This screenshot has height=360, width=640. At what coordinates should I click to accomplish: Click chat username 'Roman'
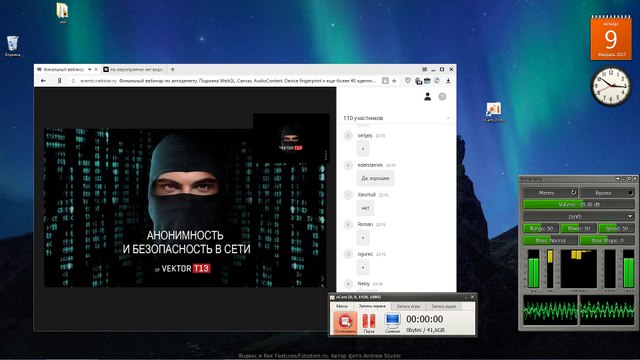point(365,224)
